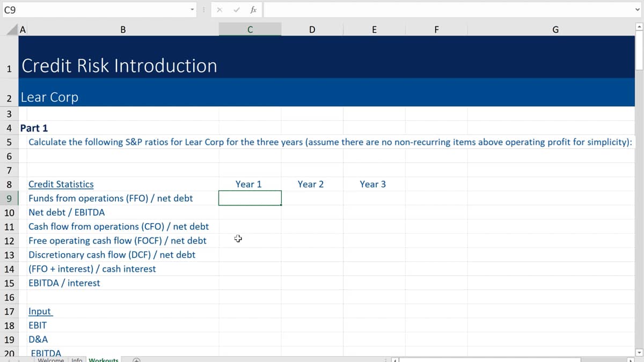Select row 12 header
The height and width of the screenshot is (362, 644).
click(9, 241)
